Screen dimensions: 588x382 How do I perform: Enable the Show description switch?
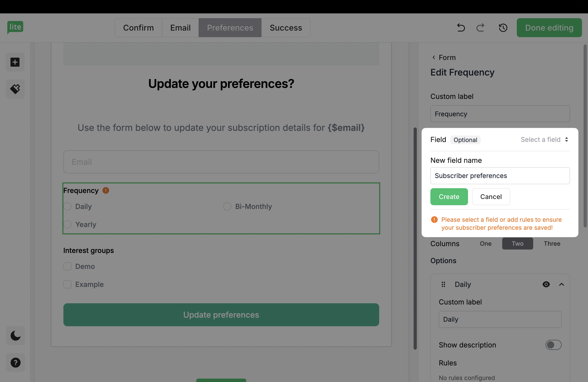coord(553,345)
